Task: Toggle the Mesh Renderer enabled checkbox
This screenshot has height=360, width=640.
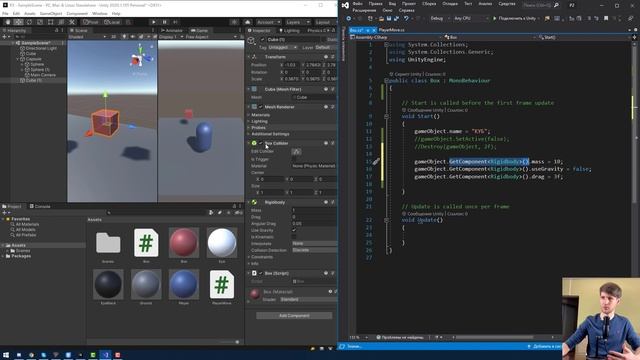Action: 261,107
